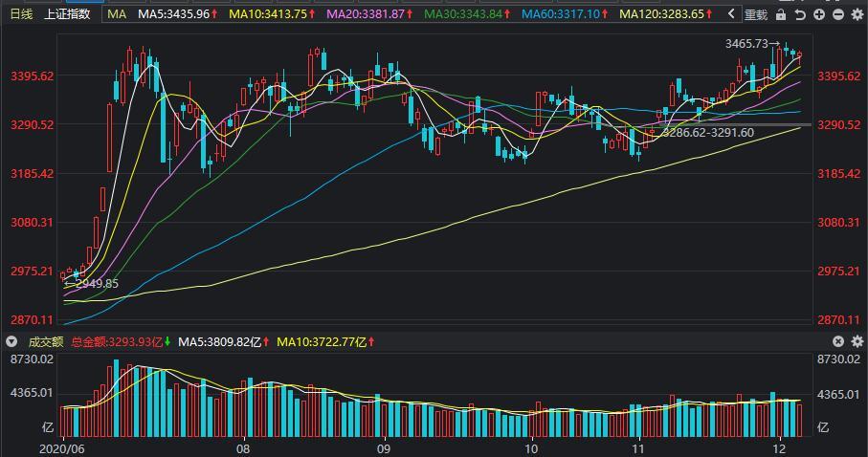Click the 上证指数 index name
Image resolution: width=868 pixels, height=457 pixels.
pos(67,13)
